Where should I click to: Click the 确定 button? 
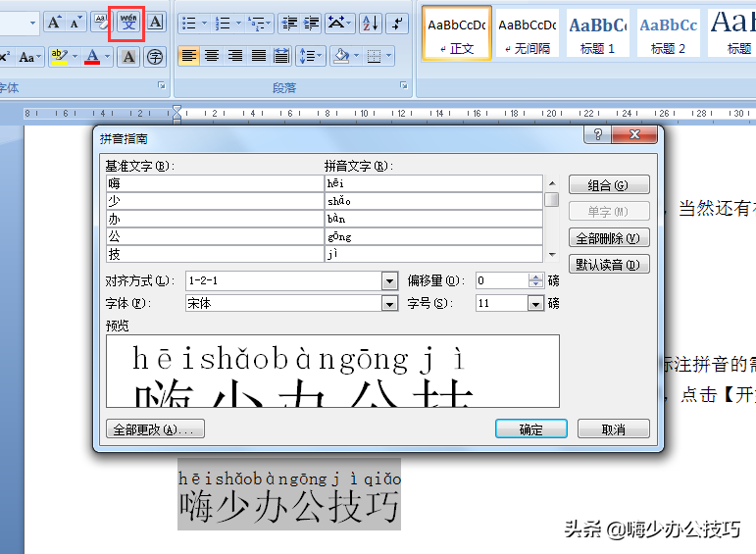coord(530,428)
